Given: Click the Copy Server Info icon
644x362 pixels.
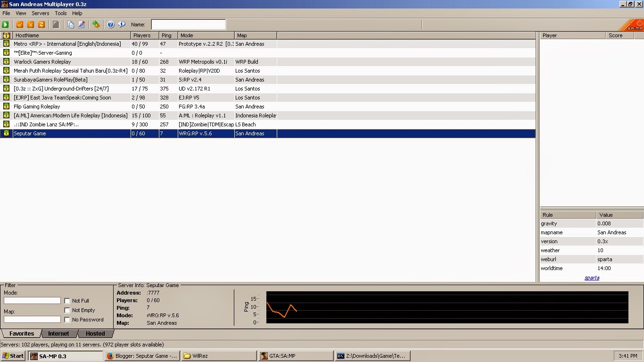Looking at the screenshot, I should click(x=71, y=25).
